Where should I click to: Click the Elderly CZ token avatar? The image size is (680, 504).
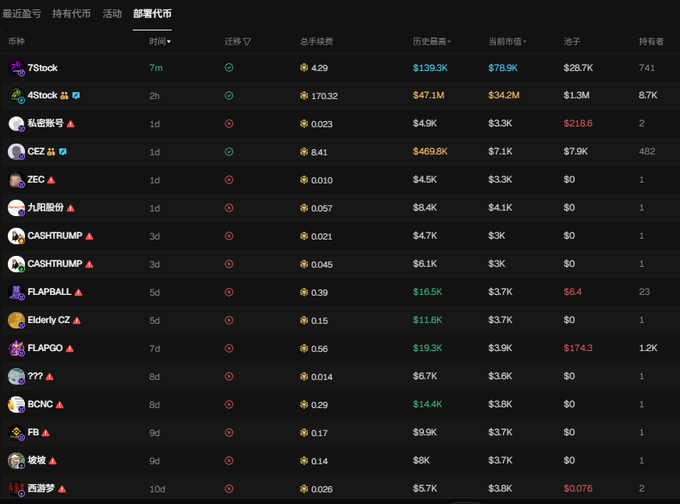coord(16,320)
